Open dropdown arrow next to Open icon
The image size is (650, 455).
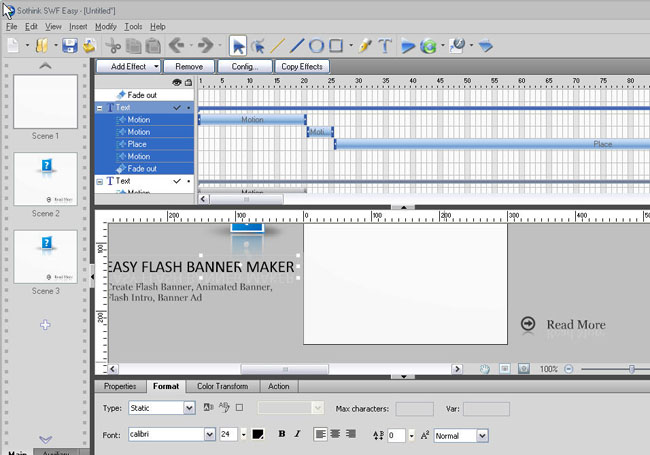pos(56,45)
